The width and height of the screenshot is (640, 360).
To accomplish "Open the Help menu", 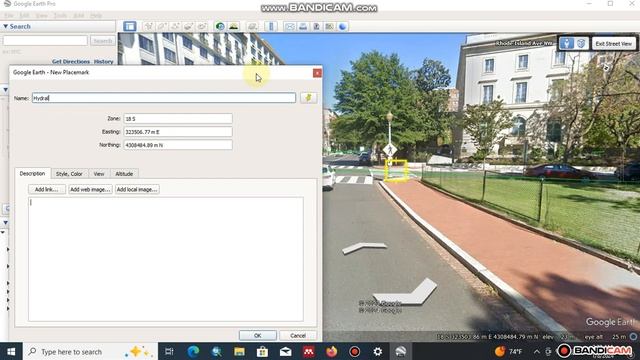I will click(96, 16).
